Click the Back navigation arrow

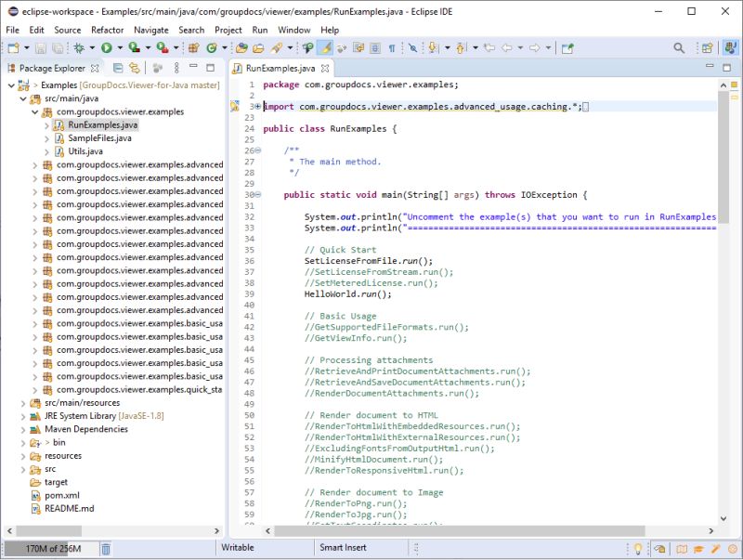point(506,48)
